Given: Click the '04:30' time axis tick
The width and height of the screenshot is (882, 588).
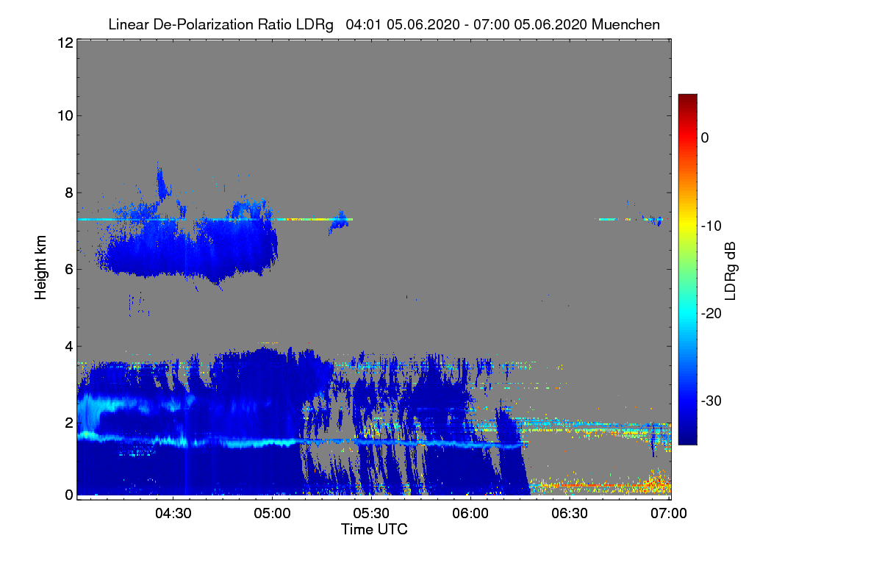Looking at the screenshot, I should pos(173,513).
